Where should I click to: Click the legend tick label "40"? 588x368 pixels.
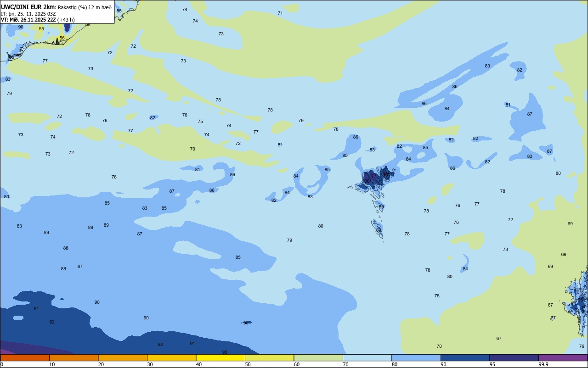199,364
